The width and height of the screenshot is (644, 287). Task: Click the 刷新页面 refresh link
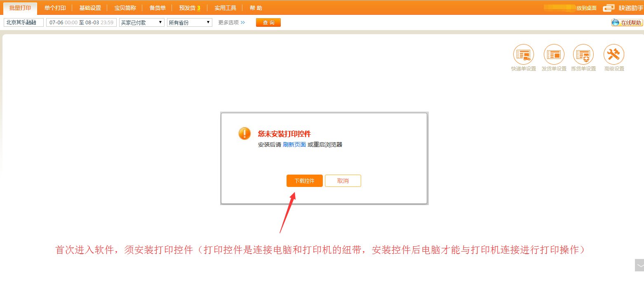(294, 145)
